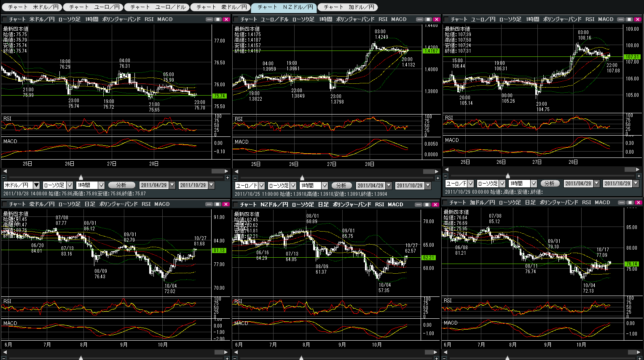Open 1時間 timeframe dropdown in EUR/USD panel
Screen dimensions: 644x360
pos(325,186)
